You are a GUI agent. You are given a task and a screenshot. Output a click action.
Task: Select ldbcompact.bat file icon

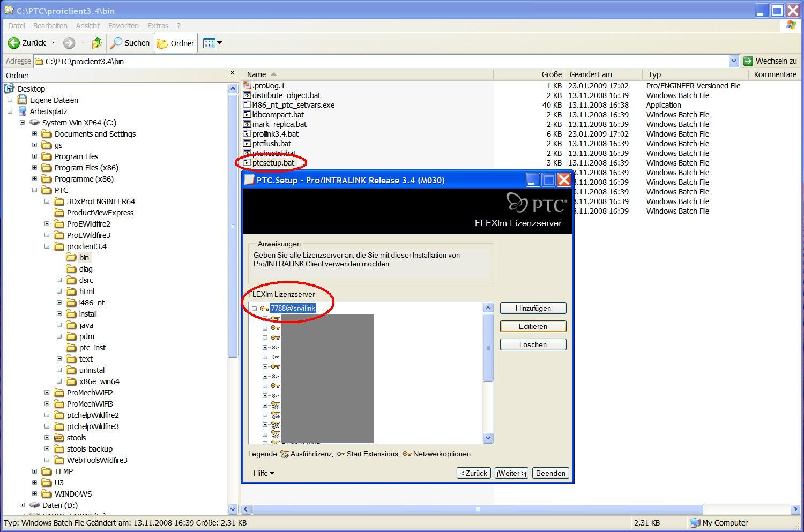[x=247, y=115]
